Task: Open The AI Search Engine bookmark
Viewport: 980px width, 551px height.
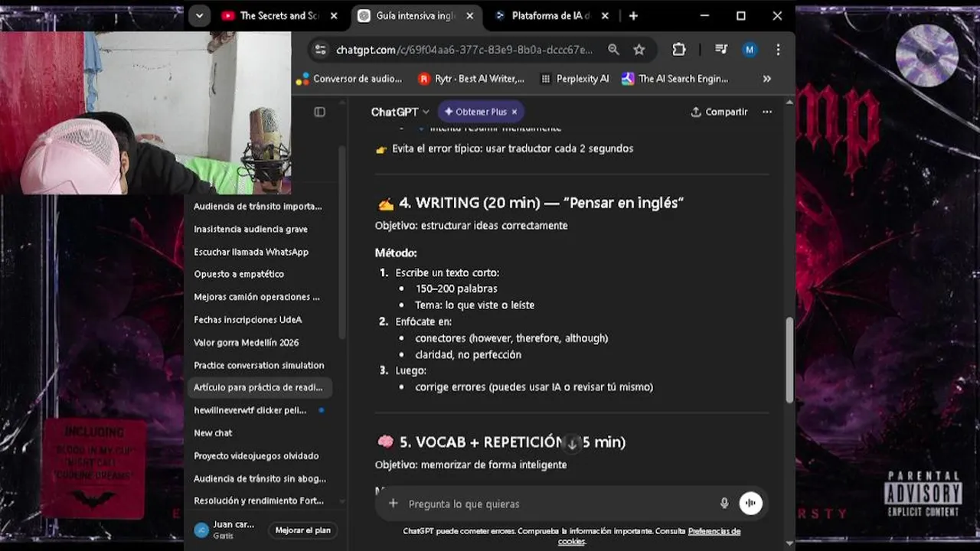Action: 675,79
